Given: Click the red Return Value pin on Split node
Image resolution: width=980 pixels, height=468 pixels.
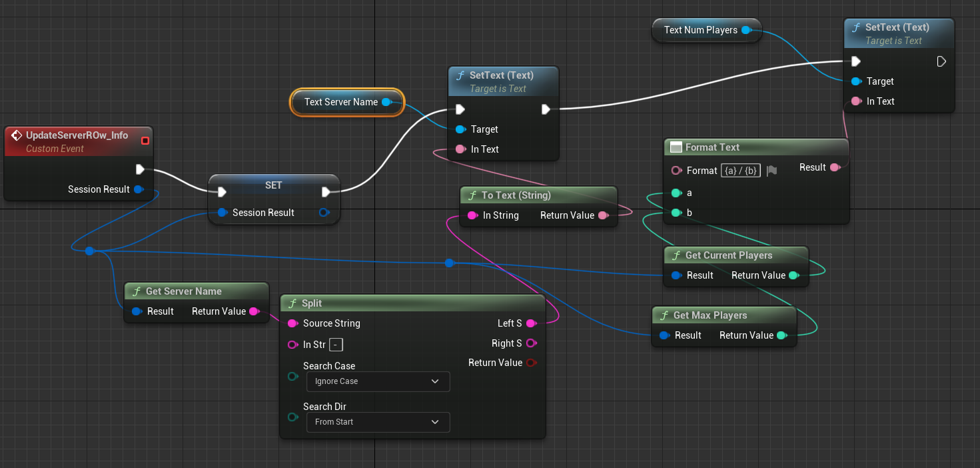Looking at the screenshot, I should pyautogui.click(x=531, y=363).
